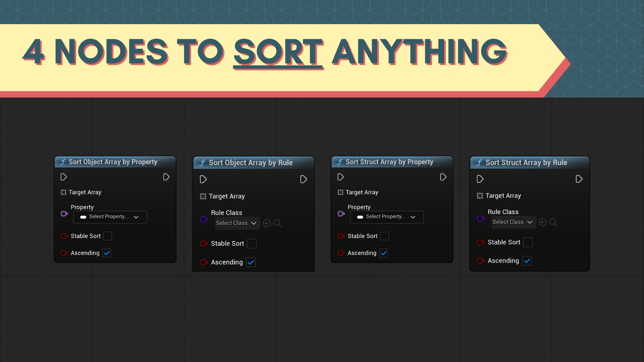Click the Stable Sort pin on Sort Object Array by Rule
The image size is (644, 362).
coord(204,243)
